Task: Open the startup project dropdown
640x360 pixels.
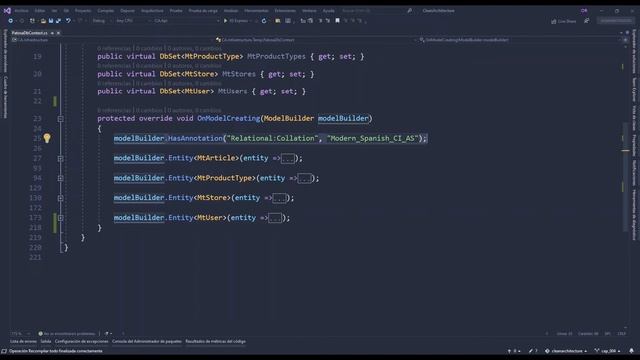Action: coord(187,21)
